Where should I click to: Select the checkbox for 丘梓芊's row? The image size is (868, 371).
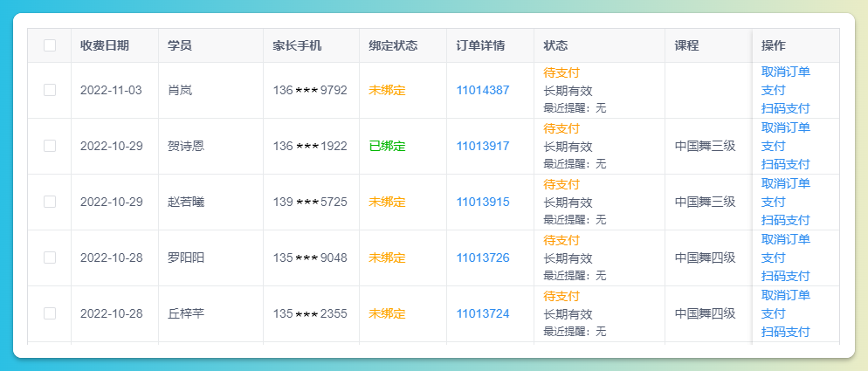point(50,314)
